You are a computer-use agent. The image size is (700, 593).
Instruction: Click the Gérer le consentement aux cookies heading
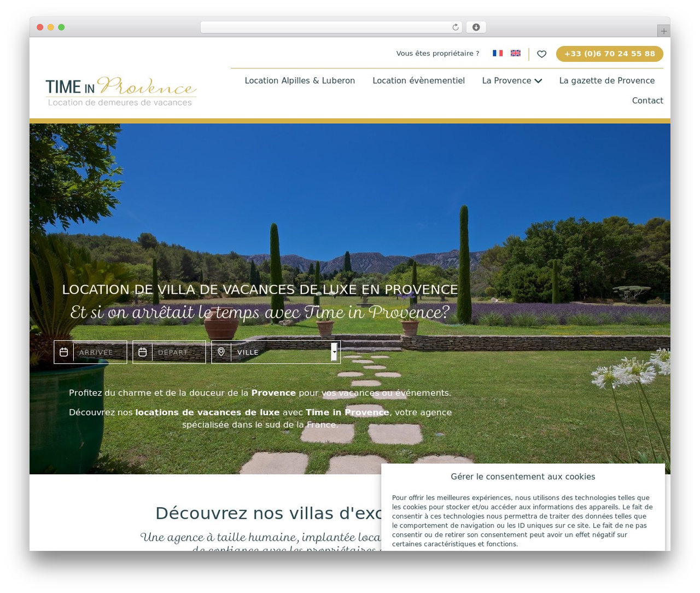pos(523,476)
